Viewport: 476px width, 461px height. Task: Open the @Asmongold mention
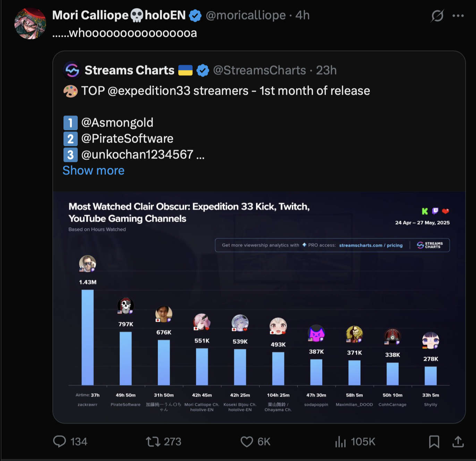117,123
